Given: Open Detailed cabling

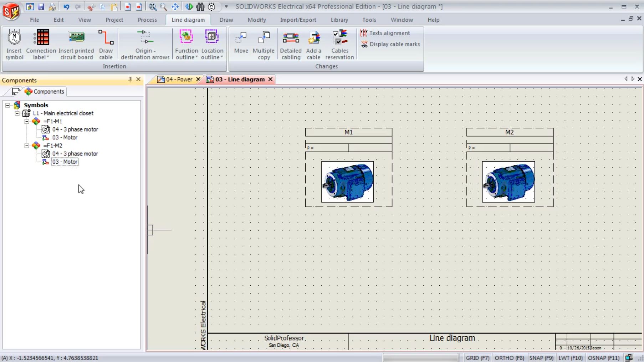Looking at the screenshot, I should click(x=291, y=44).
